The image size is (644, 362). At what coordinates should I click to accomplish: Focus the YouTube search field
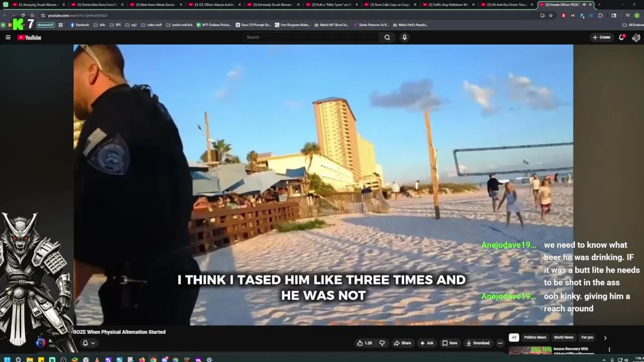pos(311,37)
